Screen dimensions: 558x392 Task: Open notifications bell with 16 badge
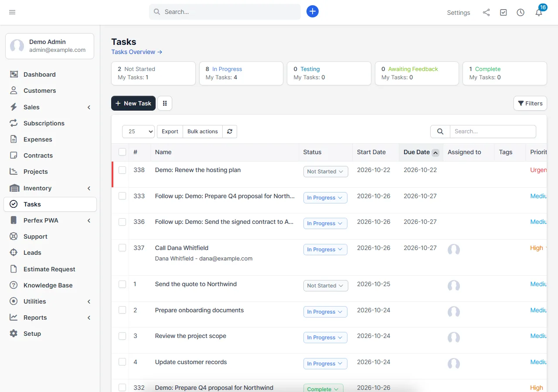click(x=539, y=12)
